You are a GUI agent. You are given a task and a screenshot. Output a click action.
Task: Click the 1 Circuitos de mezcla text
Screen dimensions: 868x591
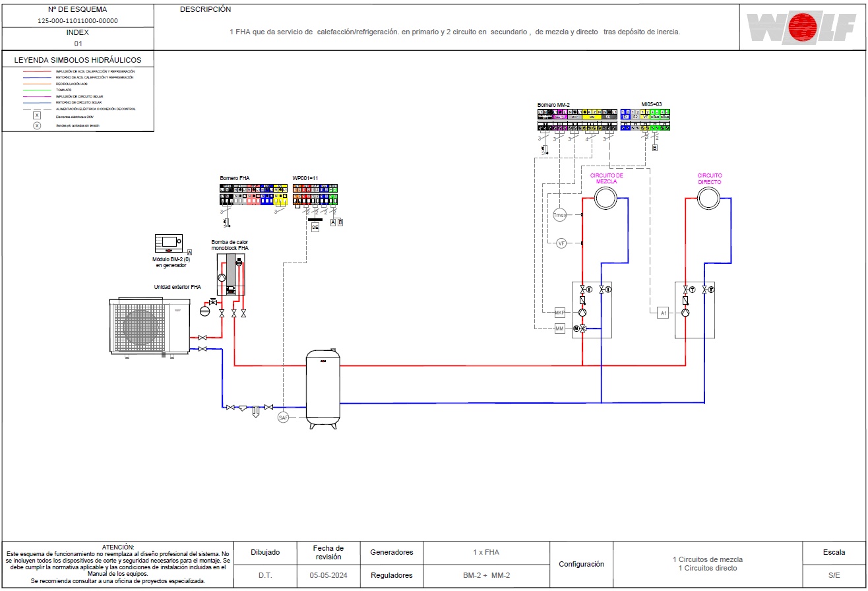point(708,559)
